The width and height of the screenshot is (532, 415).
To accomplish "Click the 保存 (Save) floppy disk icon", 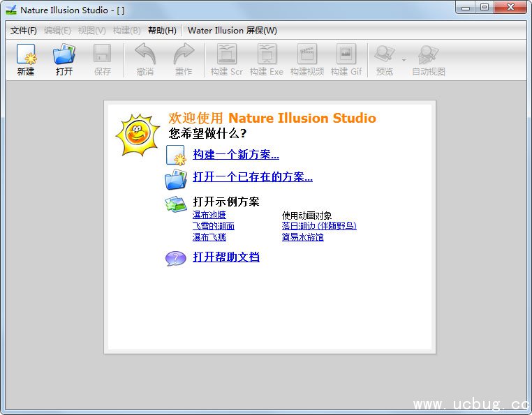I will click(x=103, y=55).
